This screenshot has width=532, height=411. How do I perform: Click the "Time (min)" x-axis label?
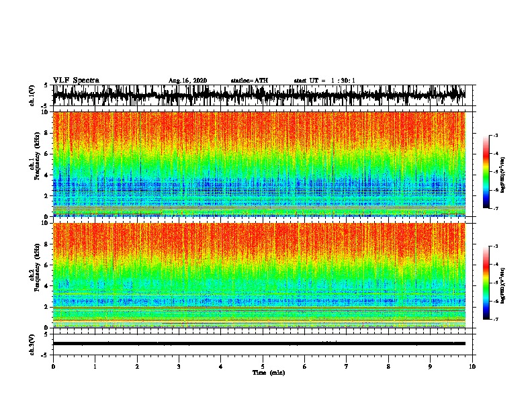coord(269,373)
